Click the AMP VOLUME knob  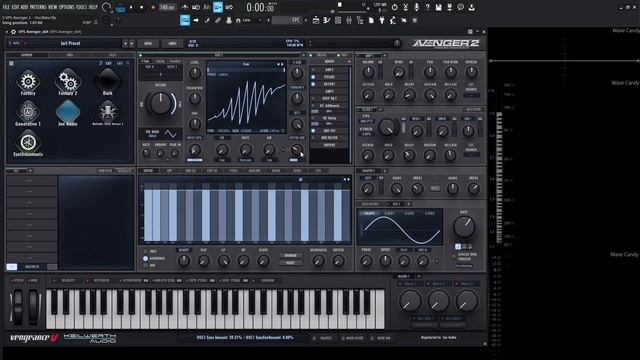coord(368,72)
